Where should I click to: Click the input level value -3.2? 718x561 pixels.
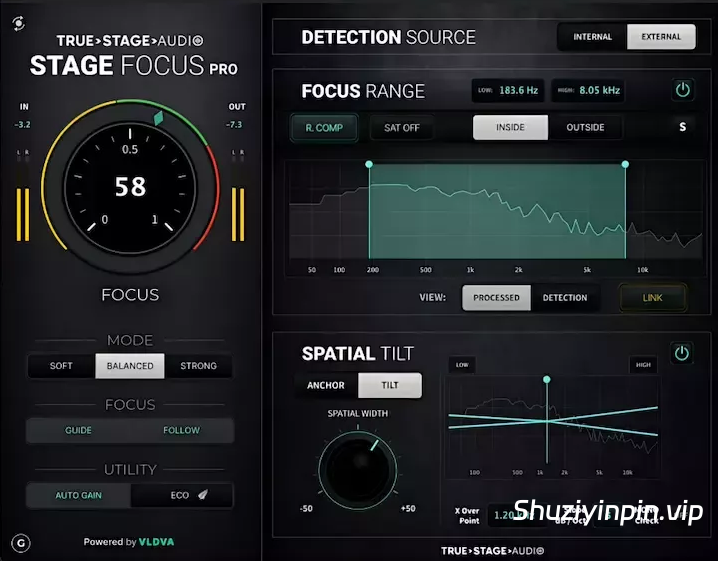(x=22, y=125)
